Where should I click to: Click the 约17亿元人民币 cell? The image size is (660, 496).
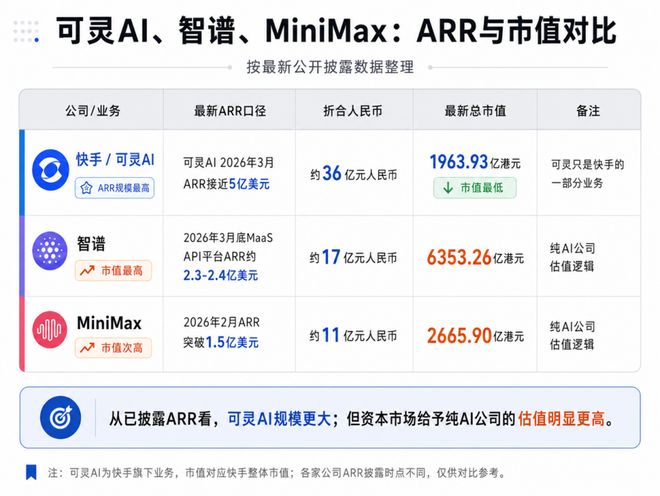(x=353, y=257)
